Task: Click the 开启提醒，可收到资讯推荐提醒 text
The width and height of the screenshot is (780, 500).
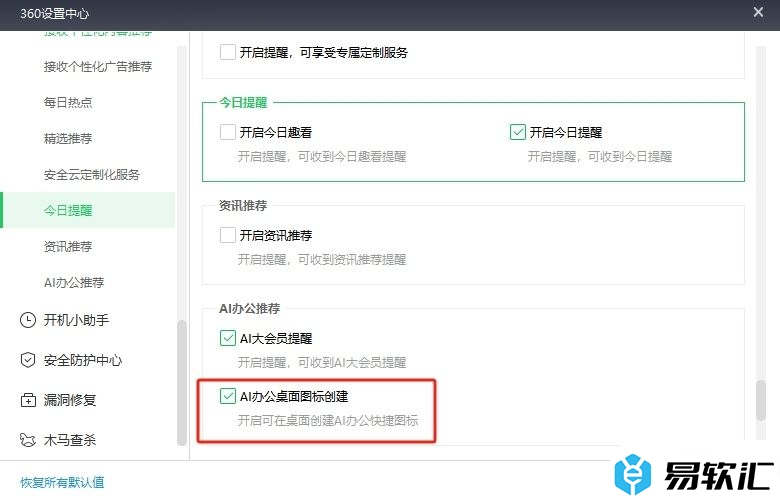Action: pyautogui.click(x=322, y=260)
